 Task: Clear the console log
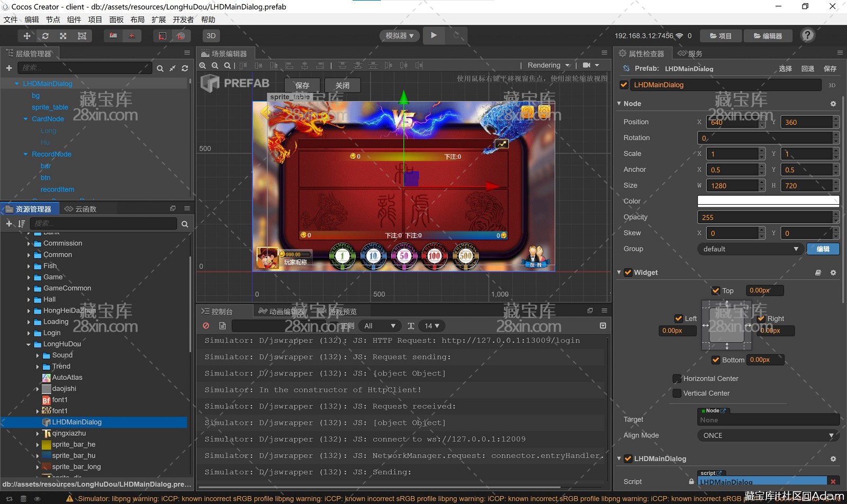click(x=206, y=326)
